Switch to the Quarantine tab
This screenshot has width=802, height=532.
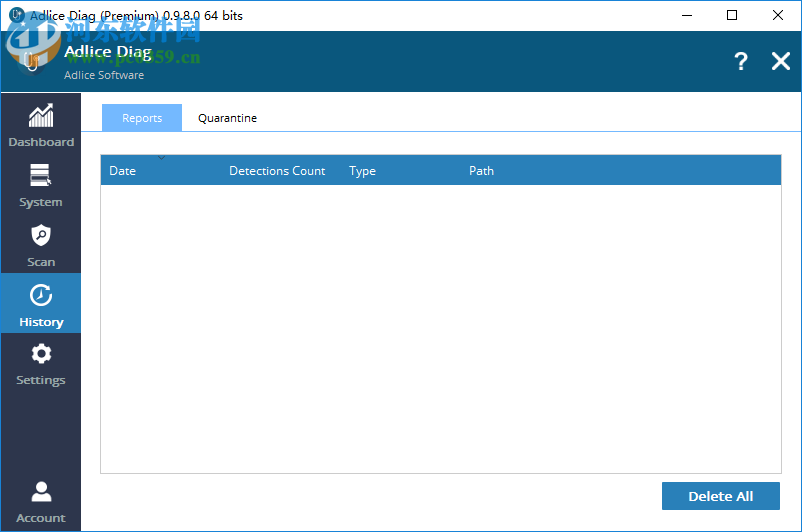[228, 118]
